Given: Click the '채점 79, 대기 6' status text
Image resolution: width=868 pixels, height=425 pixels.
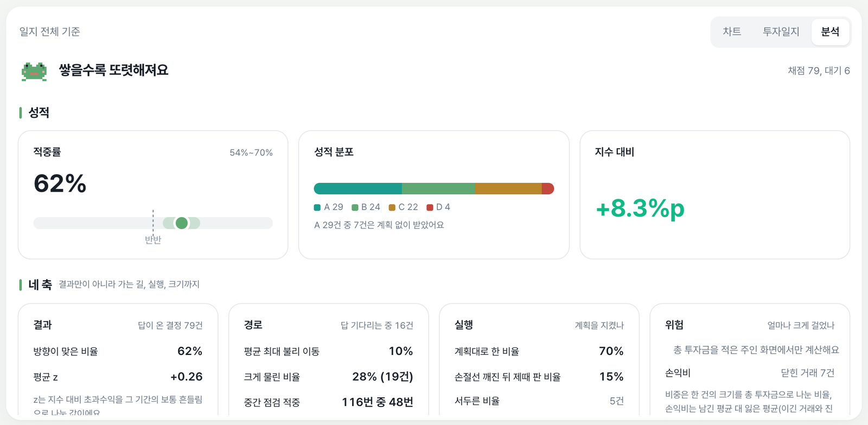Looking at the screenshot, I should (819, 71).
